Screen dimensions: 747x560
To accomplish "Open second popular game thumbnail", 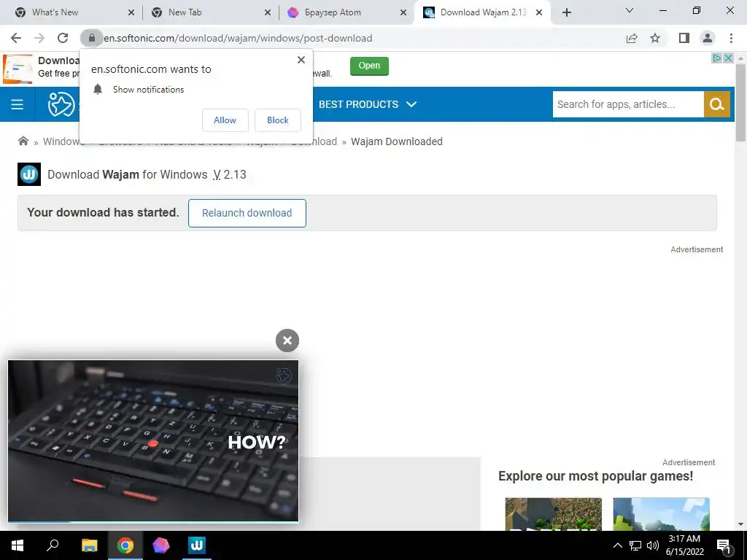I will [x=661, y=514].
